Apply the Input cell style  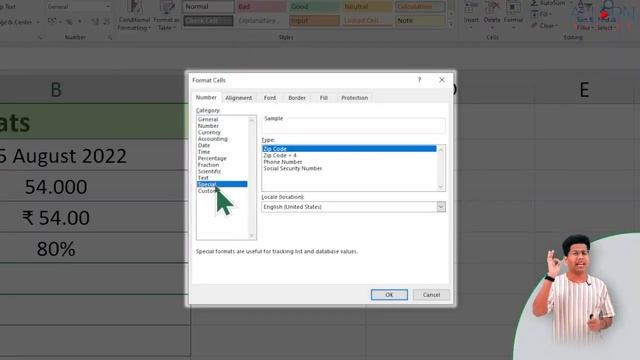click(314, 20)
